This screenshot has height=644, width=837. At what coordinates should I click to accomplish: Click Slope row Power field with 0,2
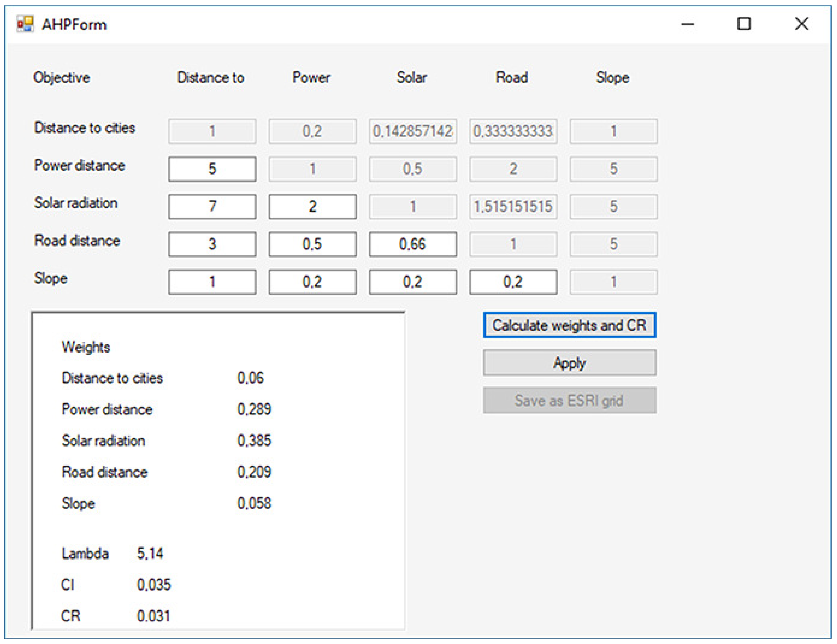312,282
